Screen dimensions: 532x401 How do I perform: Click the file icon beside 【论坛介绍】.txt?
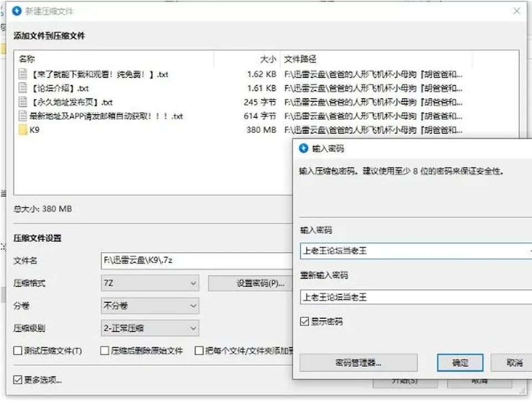(23, 88)
